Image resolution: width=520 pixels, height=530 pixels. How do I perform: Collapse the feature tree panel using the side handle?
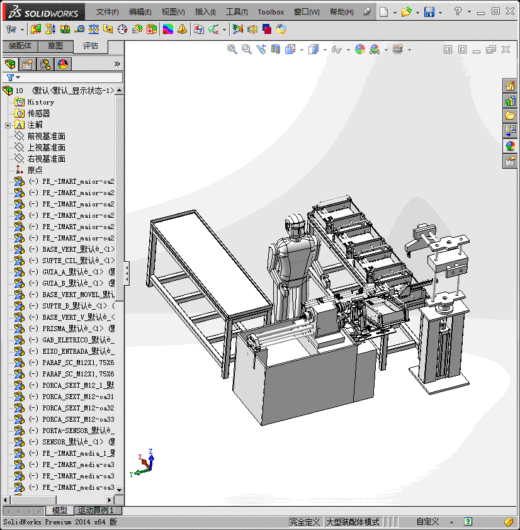click(127, 273)
